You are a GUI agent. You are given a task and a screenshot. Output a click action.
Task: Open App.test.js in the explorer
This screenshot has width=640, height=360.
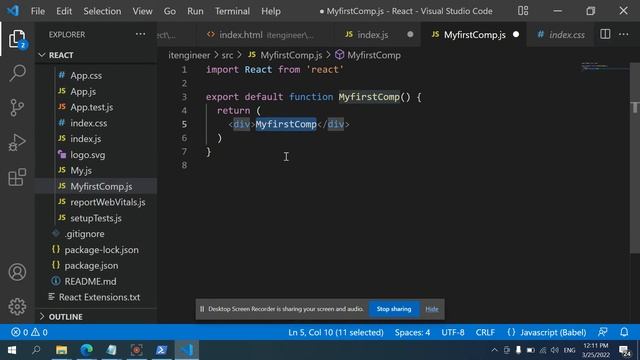click(x=91, y=107)
